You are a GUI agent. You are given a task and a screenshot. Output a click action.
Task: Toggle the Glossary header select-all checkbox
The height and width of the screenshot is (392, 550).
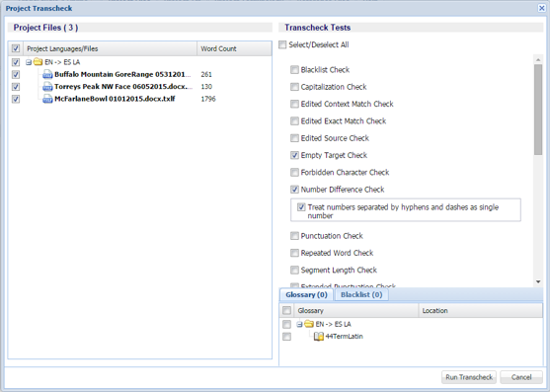click(287, 310)
